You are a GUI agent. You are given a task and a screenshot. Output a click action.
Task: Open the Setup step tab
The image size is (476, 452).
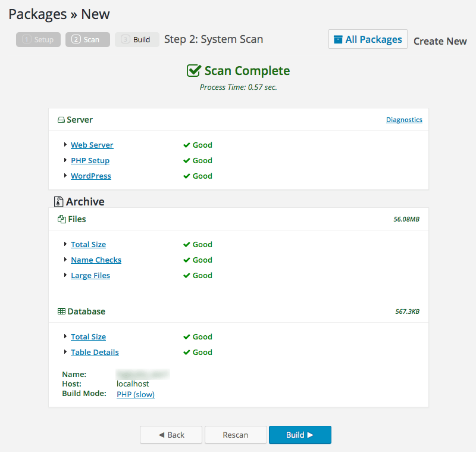[38, 39]
